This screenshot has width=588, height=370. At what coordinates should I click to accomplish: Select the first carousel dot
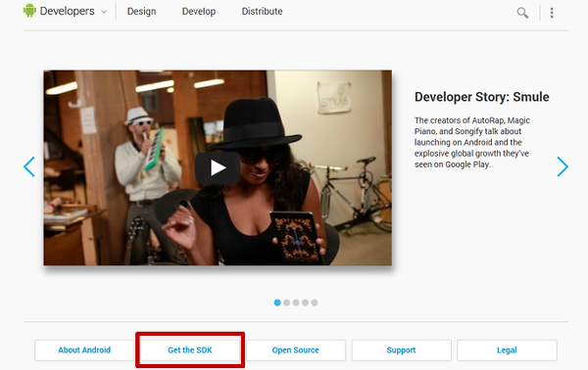coord(277,302)
